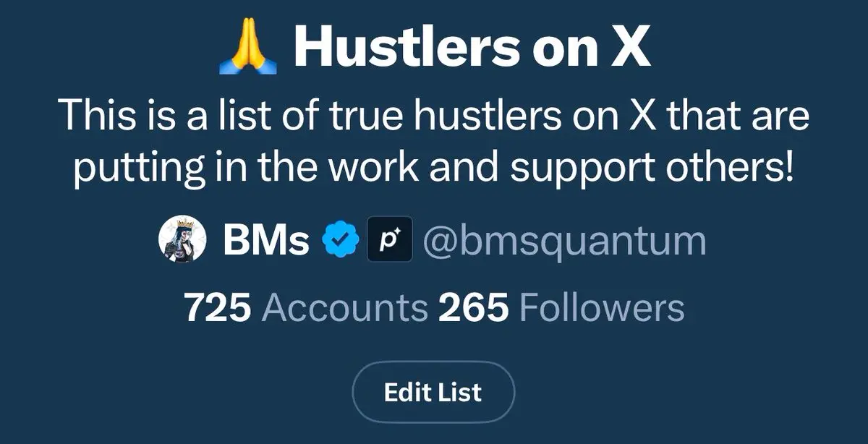The height and width of the screenshot is (444, 868).
Task: Open the BMs profile avatar
Action: (x=179, y=240)
